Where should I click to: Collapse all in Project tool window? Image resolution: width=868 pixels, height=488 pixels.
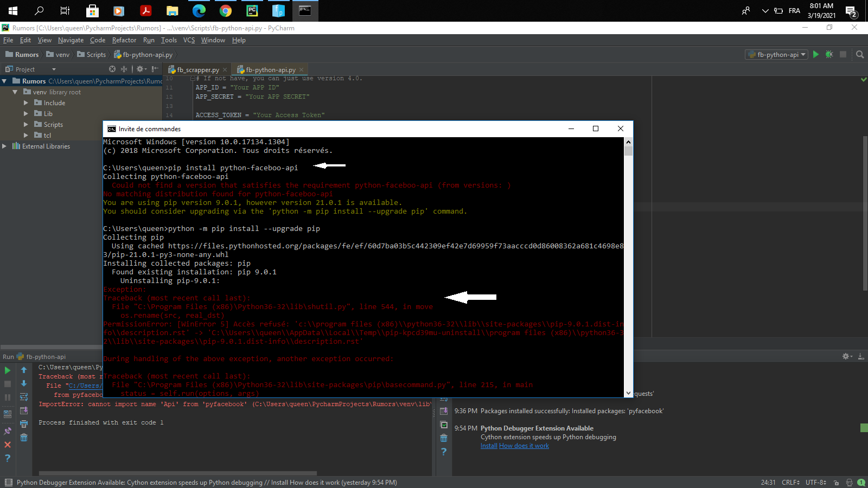(124, 69)
